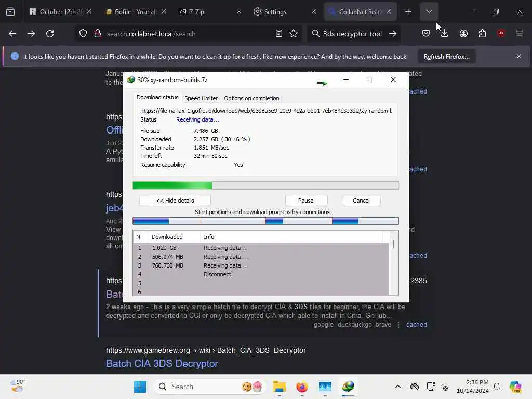
Task: Click the connections progress segment bar
Action: click(x=265, y=221)
